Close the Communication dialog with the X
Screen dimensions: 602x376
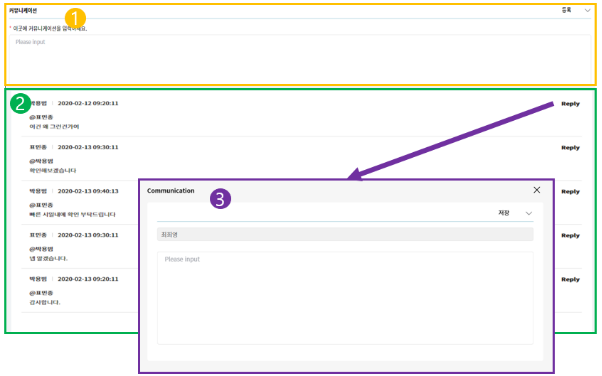tap(537, 190)
